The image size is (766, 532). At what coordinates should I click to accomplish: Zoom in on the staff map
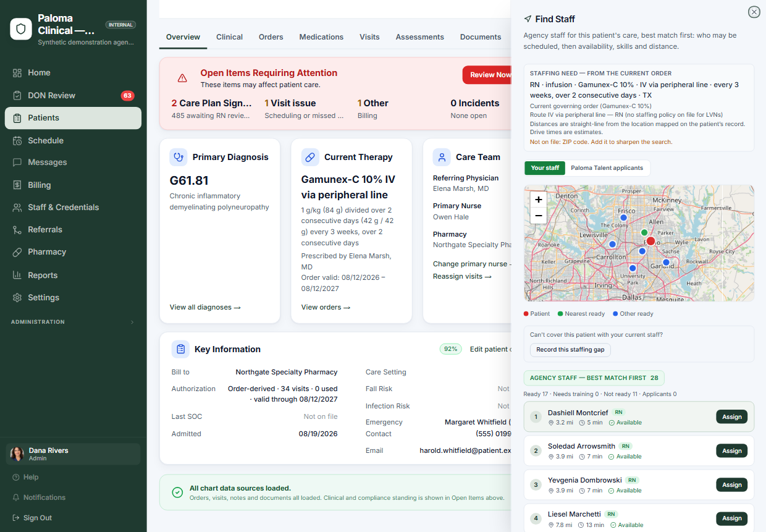(539, 200)
